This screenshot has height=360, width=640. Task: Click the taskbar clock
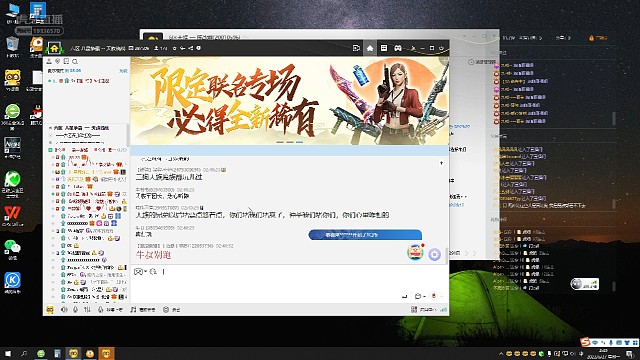click(x=604, y=354)
